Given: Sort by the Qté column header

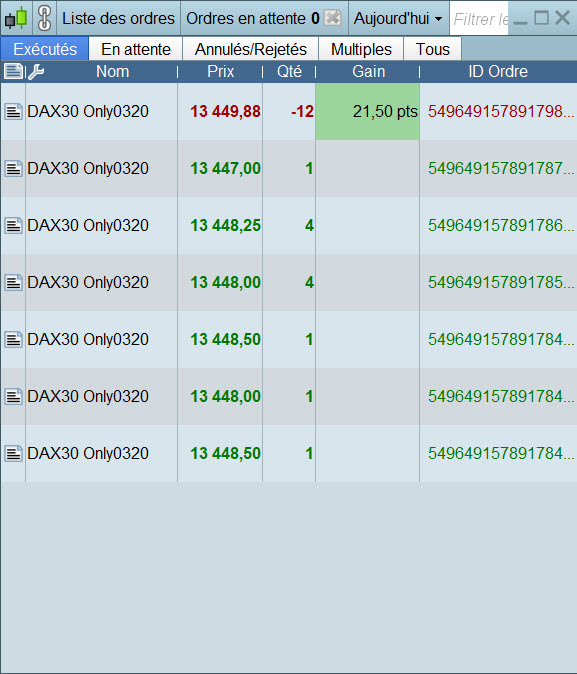Looking at the screenshot, I should pyautogui.click(x=289, y=71).
